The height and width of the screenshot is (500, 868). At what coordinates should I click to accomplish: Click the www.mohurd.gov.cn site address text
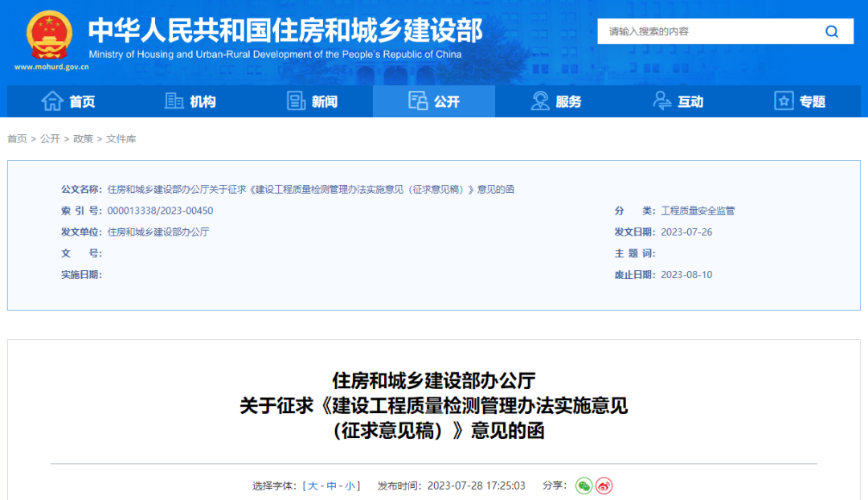click(x=51, y=68)
